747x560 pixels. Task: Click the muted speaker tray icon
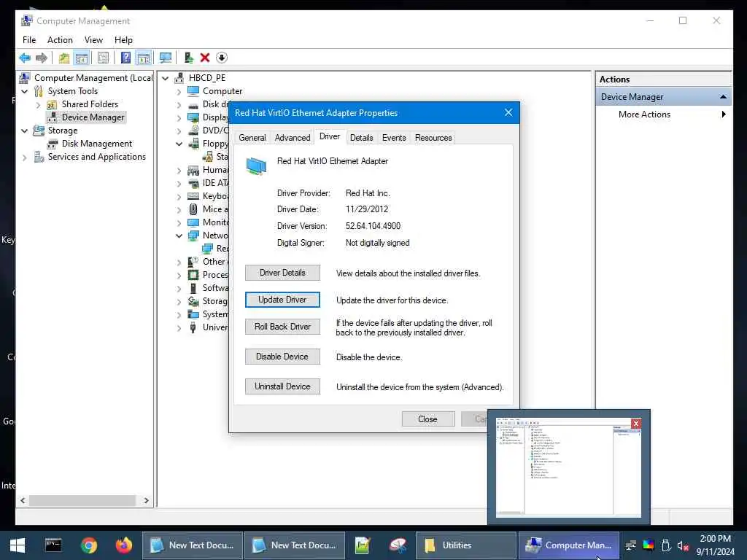click(683, 545)
